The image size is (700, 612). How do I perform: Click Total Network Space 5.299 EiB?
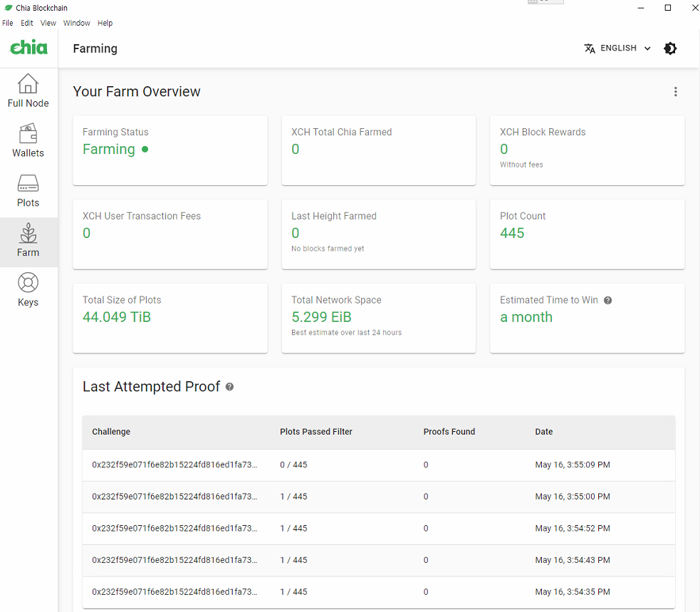(x=321, y=317)
